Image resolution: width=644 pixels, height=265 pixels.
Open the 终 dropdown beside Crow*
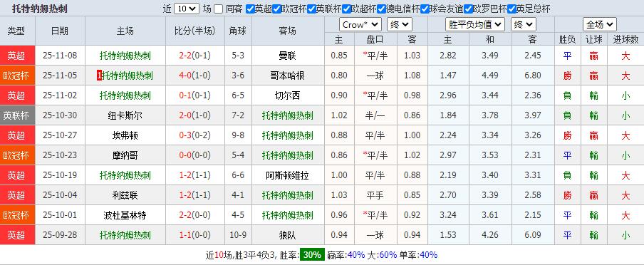click(400, 25)
